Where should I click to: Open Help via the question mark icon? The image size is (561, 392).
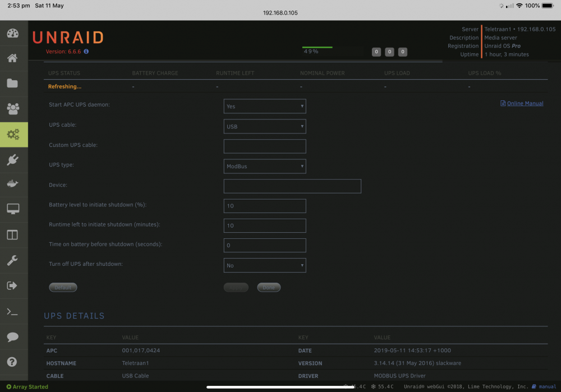pos(12,362)
